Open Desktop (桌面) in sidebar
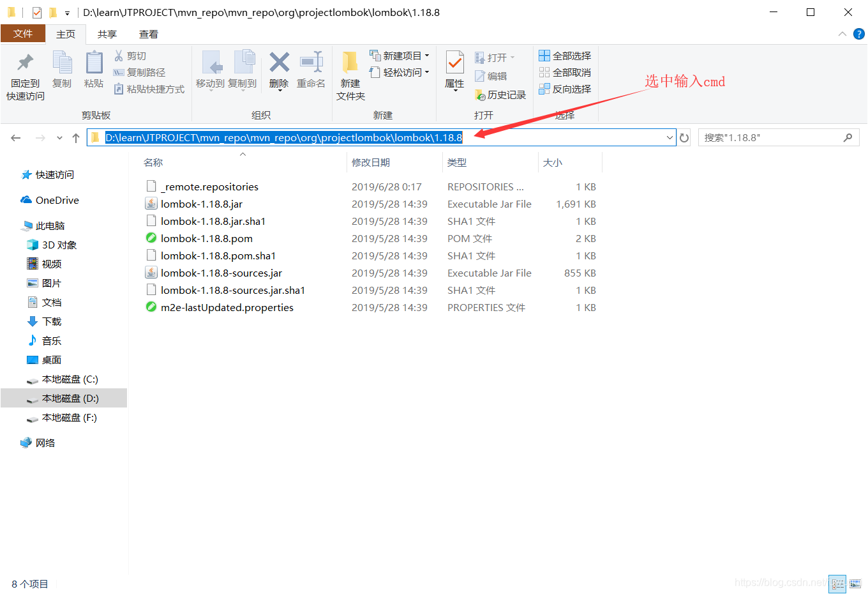Screen dimensions: 868x594 45,360
